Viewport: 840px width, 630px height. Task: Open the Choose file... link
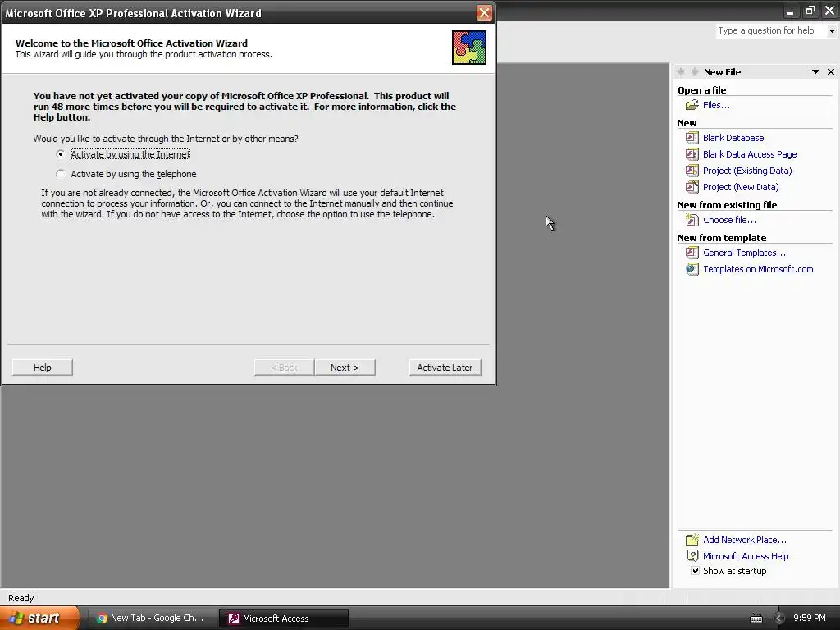click(729, 220)
